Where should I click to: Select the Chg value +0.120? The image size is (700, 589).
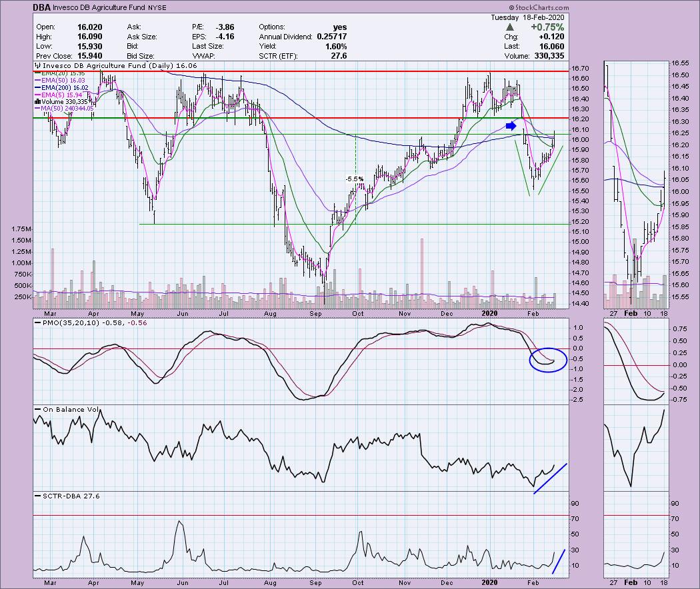tap(551, 37)
